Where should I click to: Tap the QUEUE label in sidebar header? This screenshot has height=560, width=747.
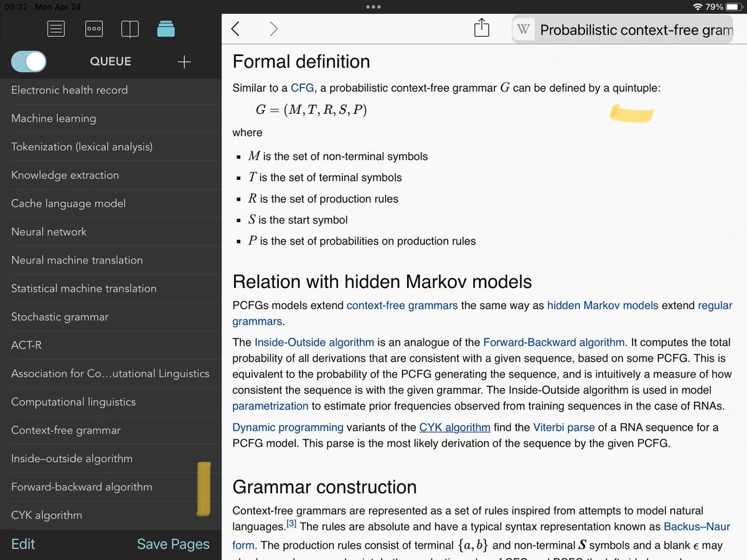111,62
